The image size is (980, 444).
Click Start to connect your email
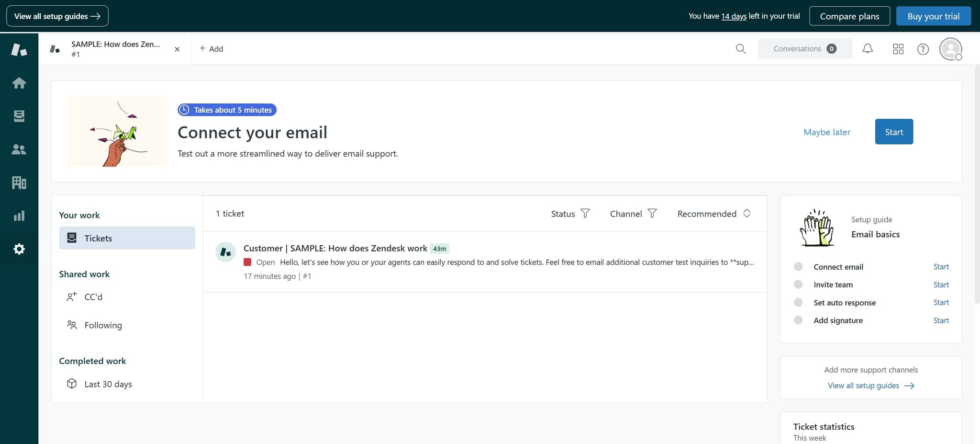(x=893, y=132)
